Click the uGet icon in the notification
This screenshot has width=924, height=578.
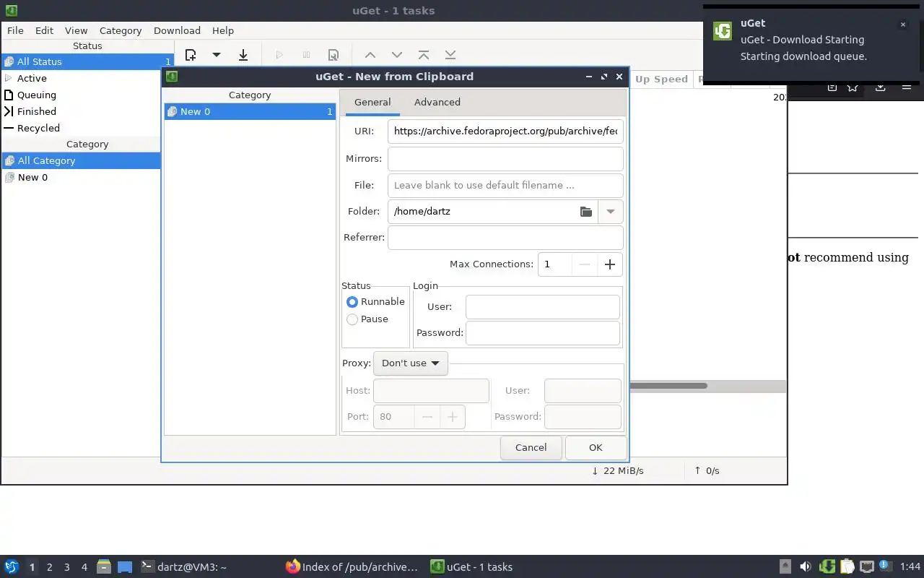click(x=722, y=31)
